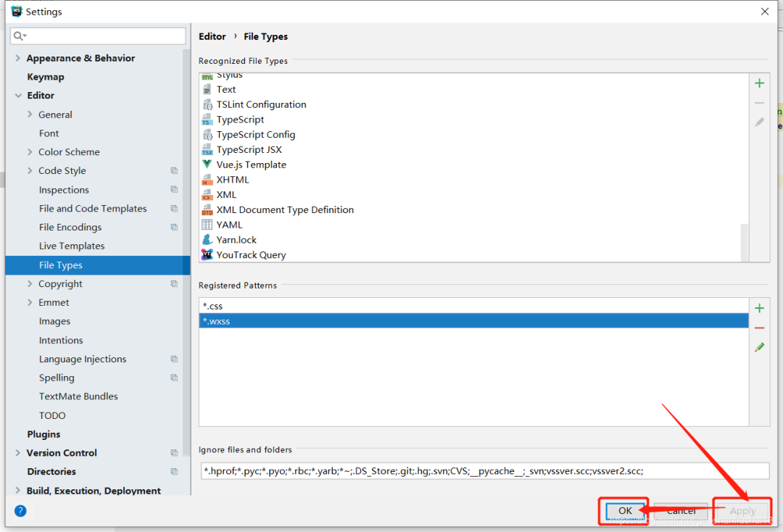The image size is (783, 532).
Task: Click the File Encodings project-scope icon
Action: point(174,227)
